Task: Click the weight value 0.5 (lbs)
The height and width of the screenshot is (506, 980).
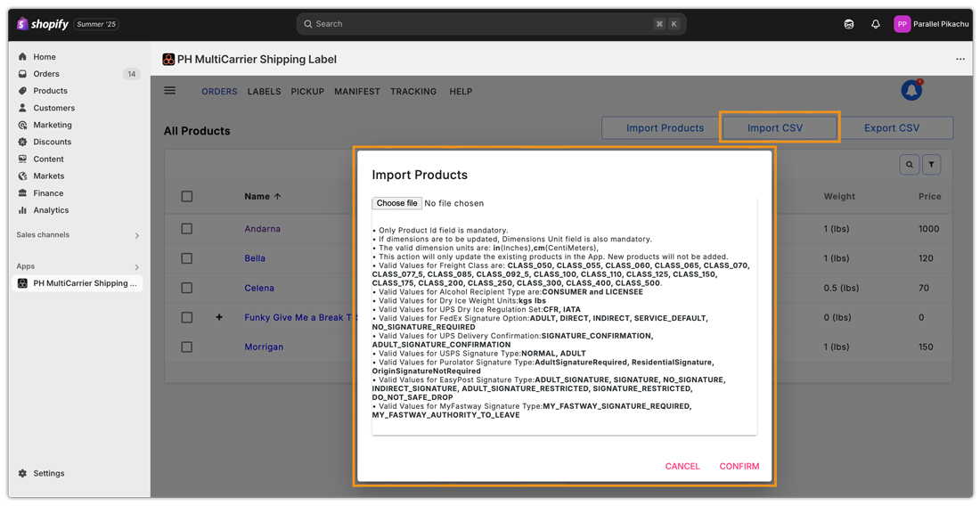Action: point(841,288)
